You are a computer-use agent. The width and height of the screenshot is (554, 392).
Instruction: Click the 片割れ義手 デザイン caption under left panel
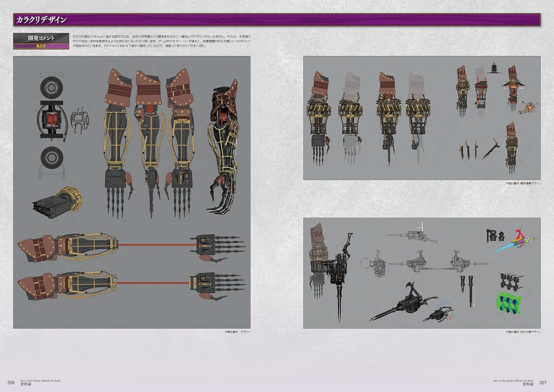pyautogui.click(x=237, y=332)
